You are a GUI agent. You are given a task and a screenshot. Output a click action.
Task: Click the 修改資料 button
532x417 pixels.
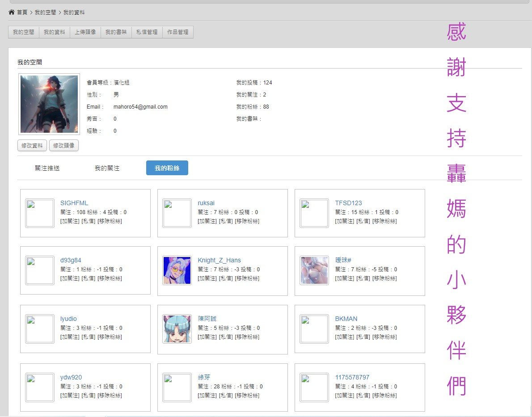click(32, 145)
